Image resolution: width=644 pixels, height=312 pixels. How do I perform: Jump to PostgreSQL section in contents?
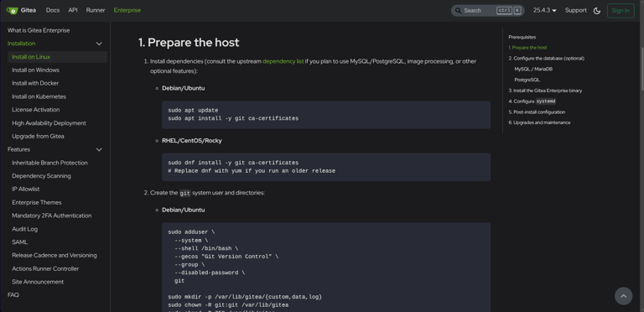(527, 80)
